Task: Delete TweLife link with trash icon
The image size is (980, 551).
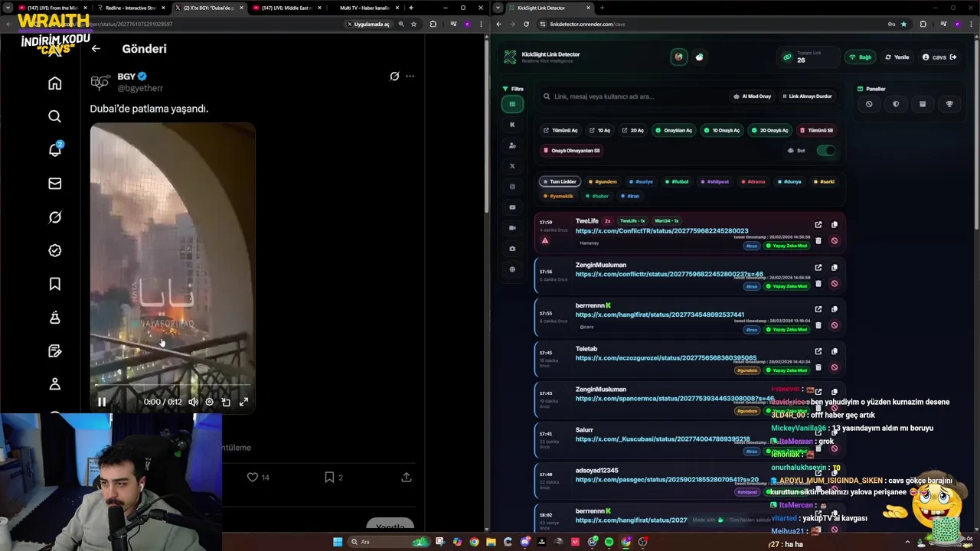Action: point(818,240)
